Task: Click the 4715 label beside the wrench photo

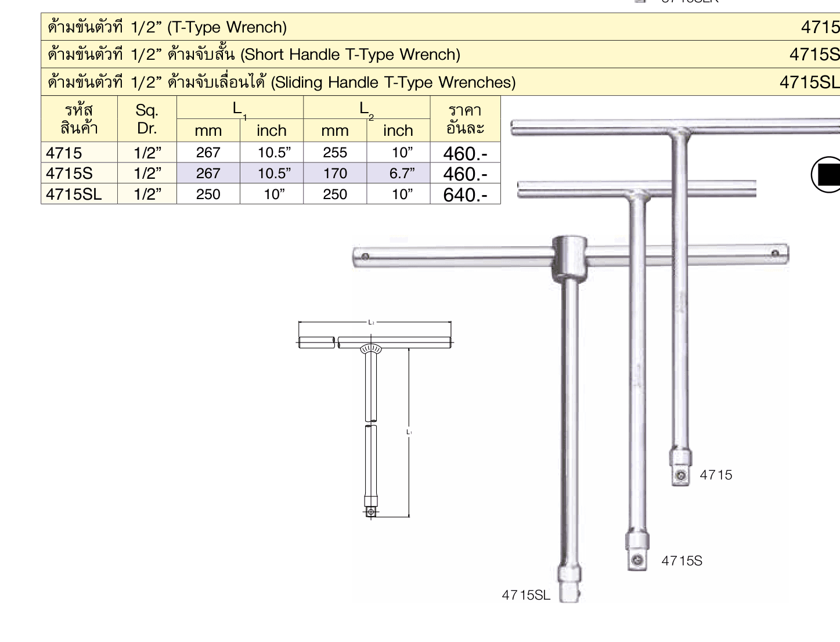Action: [716, 475]
